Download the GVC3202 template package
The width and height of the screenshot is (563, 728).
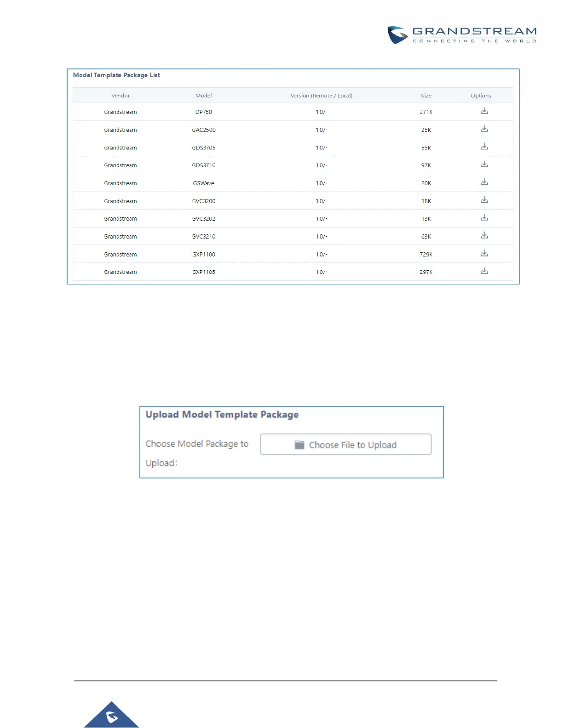[x=484, y=217]
